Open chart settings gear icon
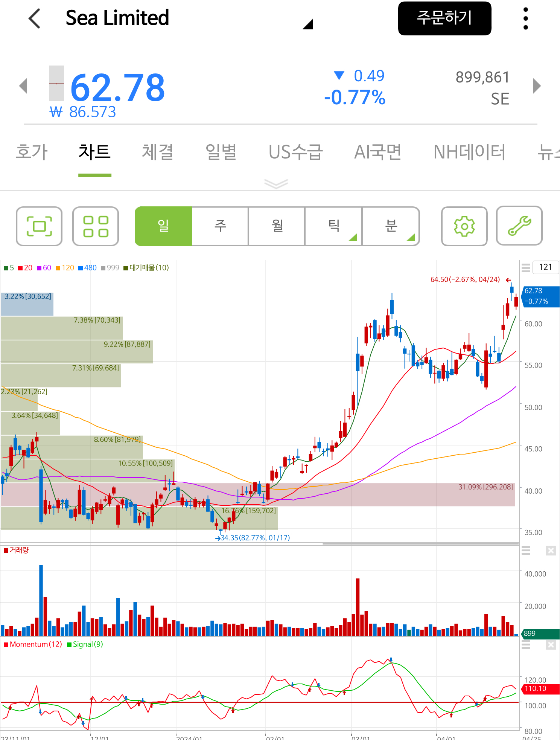This screenshot has width=560, height=740. click(464, 226)
